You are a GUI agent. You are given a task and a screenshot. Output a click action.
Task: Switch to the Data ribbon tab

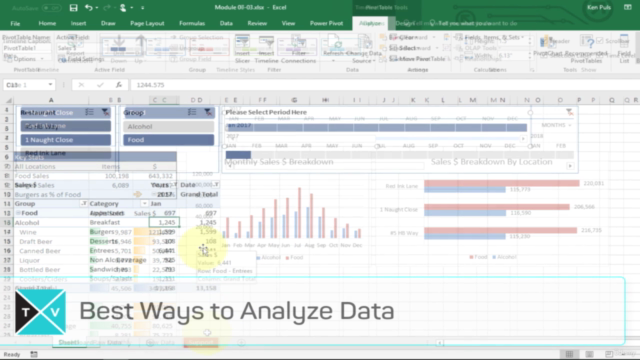tap(226, 23)
